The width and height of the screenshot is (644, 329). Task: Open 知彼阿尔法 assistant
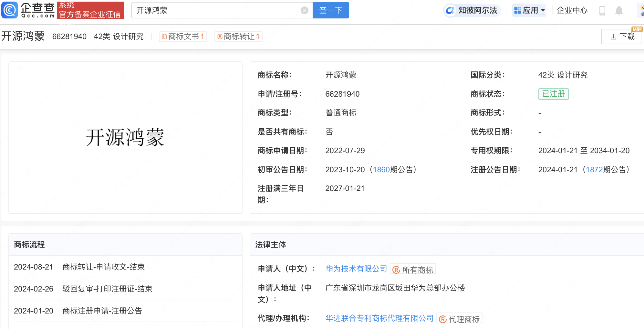[x=472, y=10]
